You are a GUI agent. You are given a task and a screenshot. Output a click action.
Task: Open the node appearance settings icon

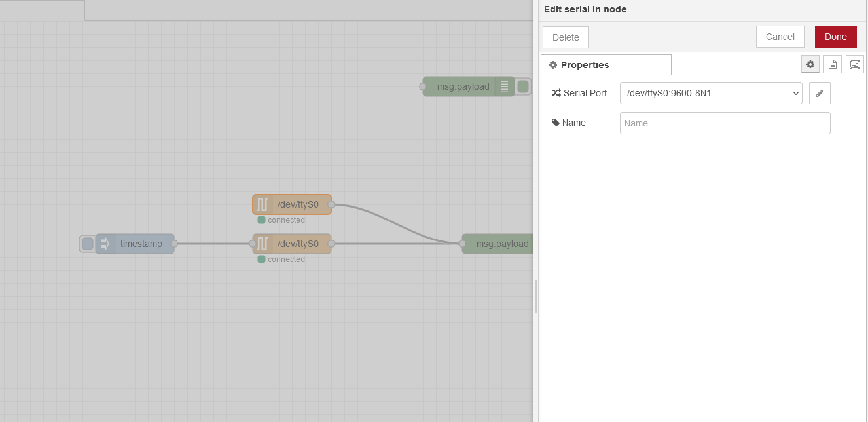click(855, 64)
